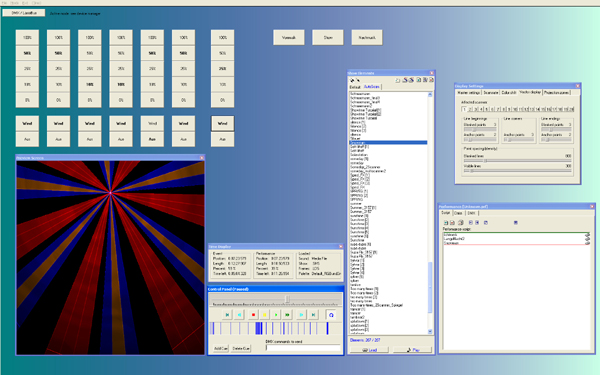This screenshot has width=600, height=375.
Task: Click Add Cue in Control Panel
Action: click(x=220, y=349)
